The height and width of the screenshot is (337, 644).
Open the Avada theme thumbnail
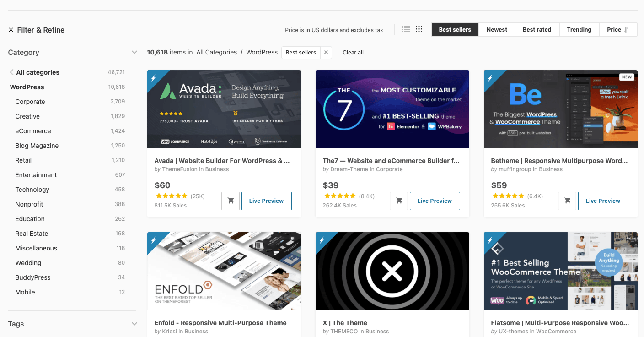coord(224,109)
